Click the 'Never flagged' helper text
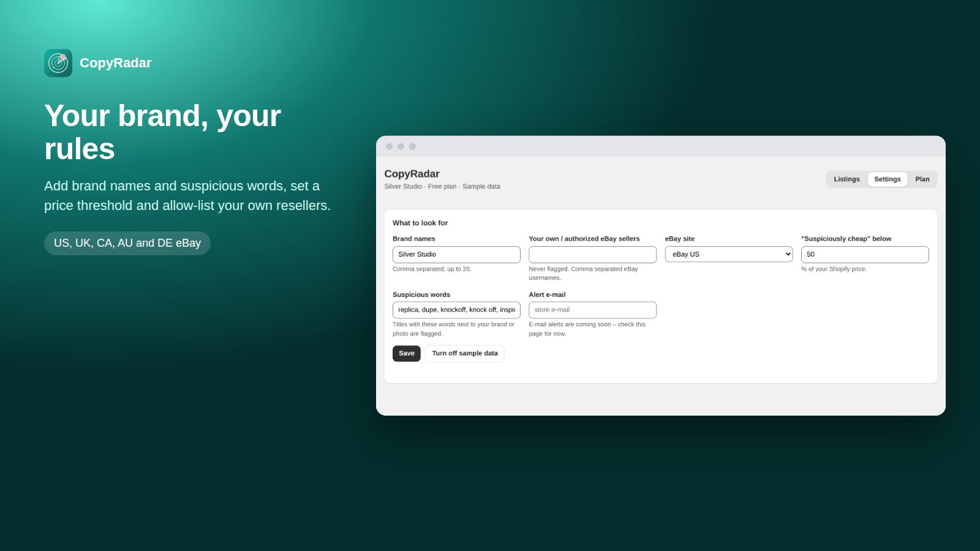 (x=583, y=273)
